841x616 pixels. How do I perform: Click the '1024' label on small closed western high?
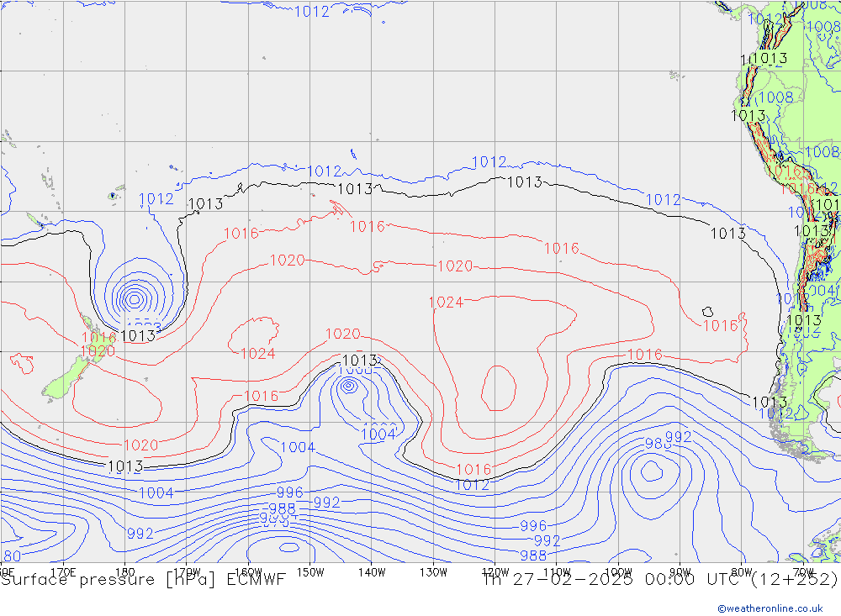click(x=258, y=354)
